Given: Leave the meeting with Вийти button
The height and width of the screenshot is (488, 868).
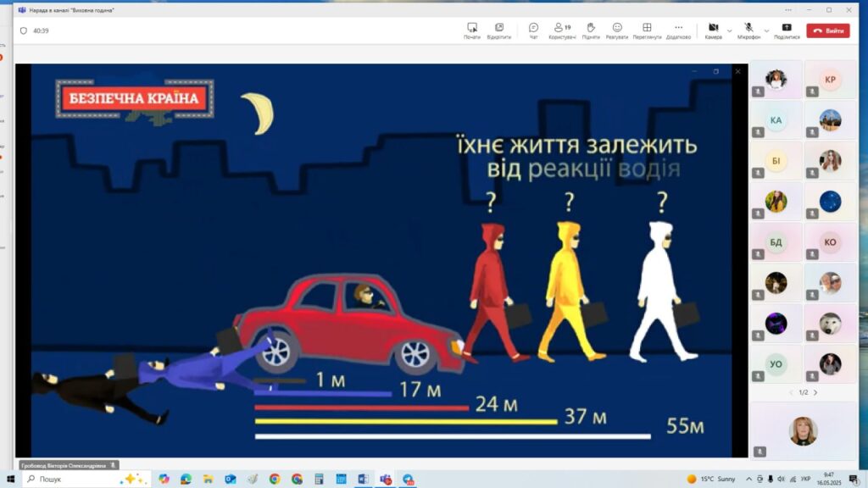Looking at the screenshot, I should click(827, 30).
